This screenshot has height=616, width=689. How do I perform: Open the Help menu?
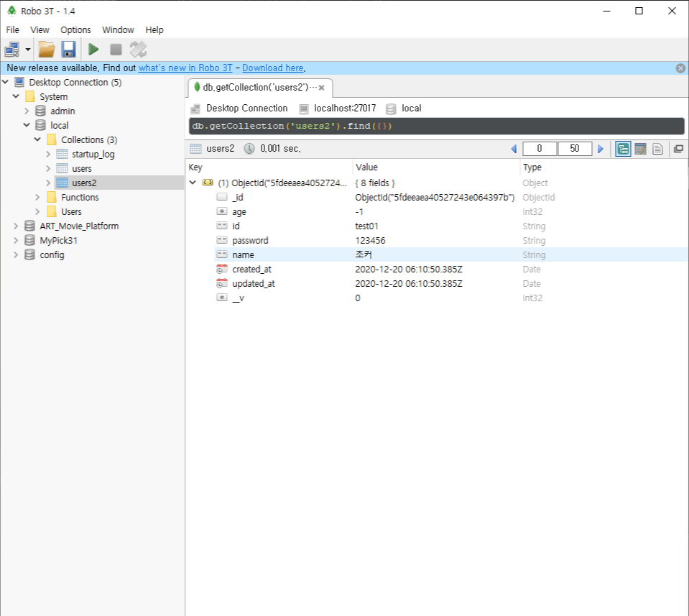coord(154,30)
